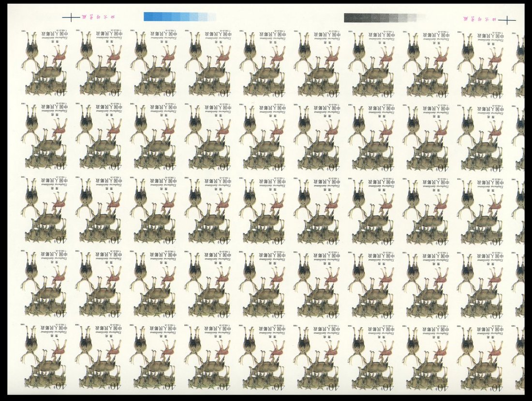This screenshot has width=532, height=401.
Task: Click the "10" denomination on the top-left stamp
Action: pos(61,92)
